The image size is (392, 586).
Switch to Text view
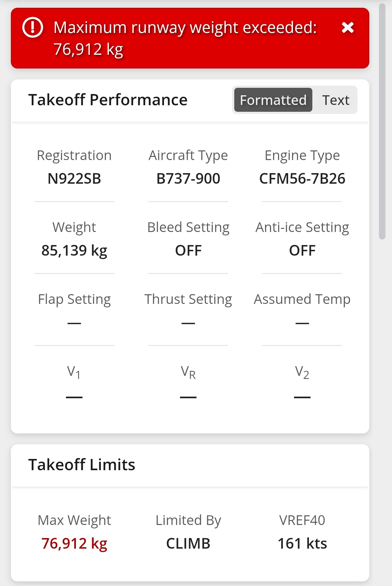click(x=335, y=100)
